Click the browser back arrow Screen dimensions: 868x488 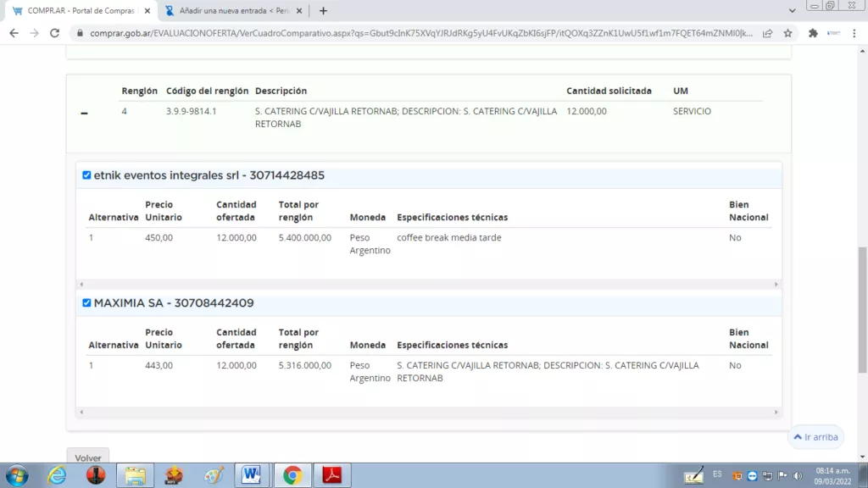14,33
